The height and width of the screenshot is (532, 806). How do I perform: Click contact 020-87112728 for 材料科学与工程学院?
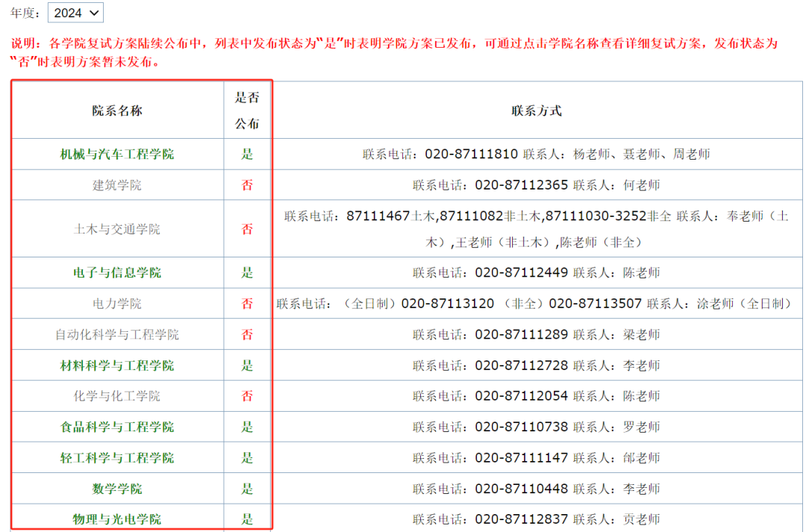(x=537, y=366)
